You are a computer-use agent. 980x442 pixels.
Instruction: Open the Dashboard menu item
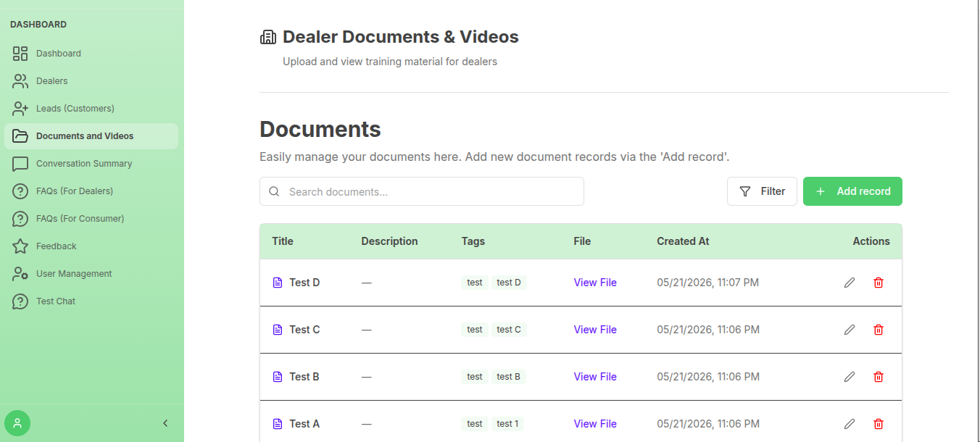(91, 54)
